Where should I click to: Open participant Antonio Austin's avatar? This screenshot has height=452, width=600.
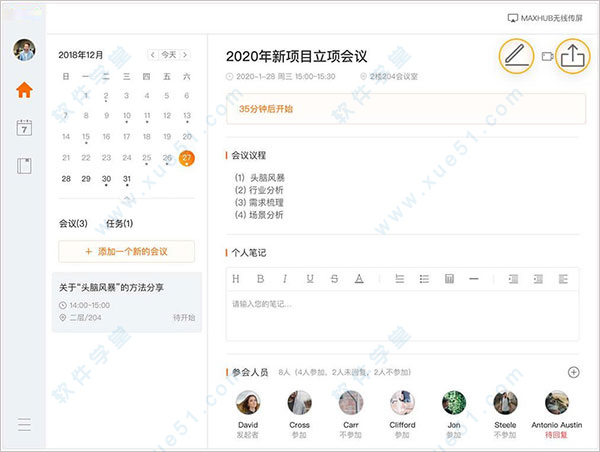(x=557, y=403)
